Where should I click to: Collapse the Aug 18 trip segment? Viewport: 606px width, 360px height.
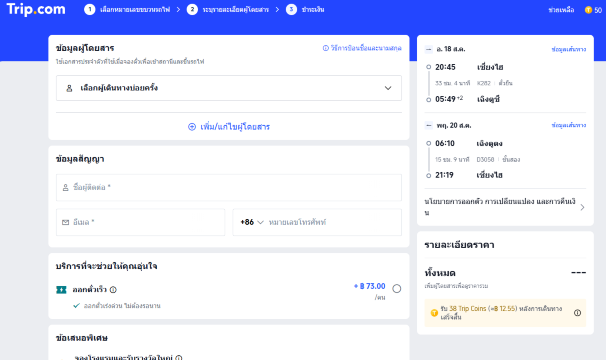[429, 49]
